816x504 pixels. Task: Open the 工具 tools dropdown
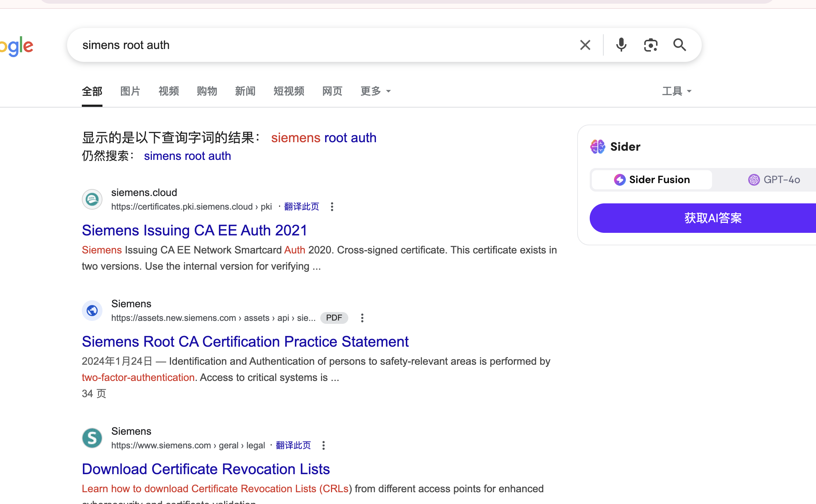pyautogui.click(x=677, y=91)
